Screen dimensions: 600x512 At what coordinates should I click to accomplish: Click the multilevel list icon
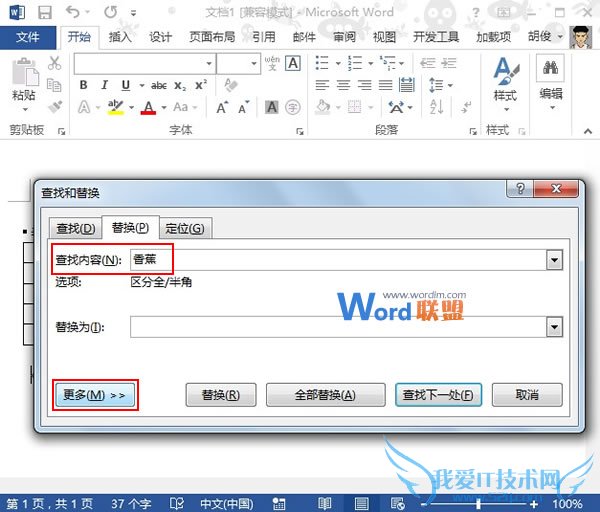tap(388, 63)
